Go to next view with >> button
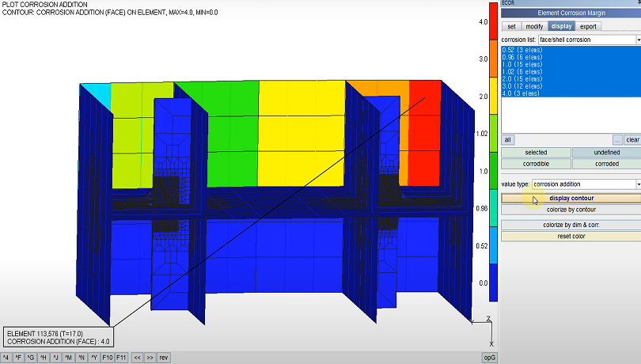This screenshot has width=641, height=364. tap(150, 358)
